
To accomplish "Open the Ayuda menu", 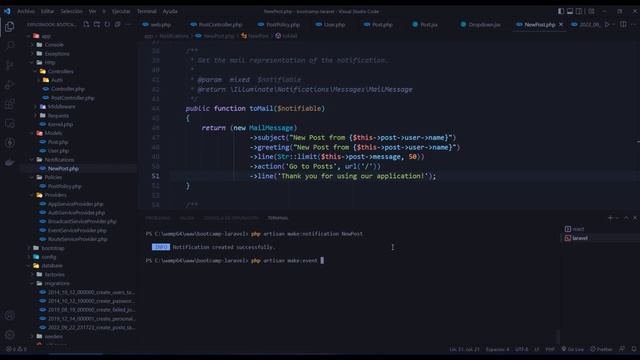I will [170, 11].
